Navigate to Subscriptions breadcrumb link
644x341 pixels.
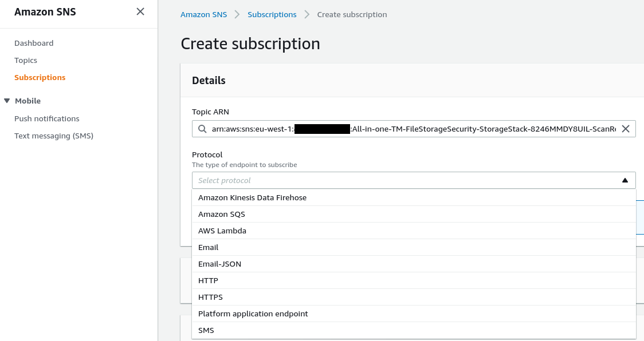[x=272, y=14]
